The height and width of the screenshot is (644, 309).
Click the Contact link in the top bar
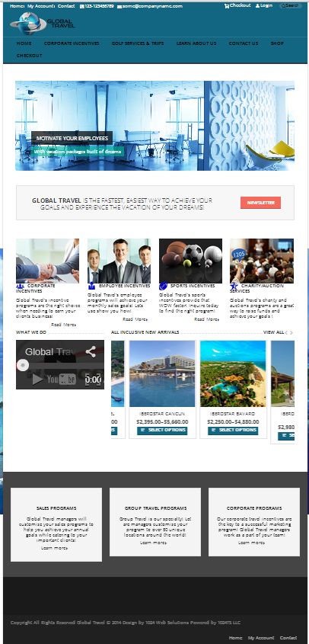pyautogui.click(x=66, y=6)
